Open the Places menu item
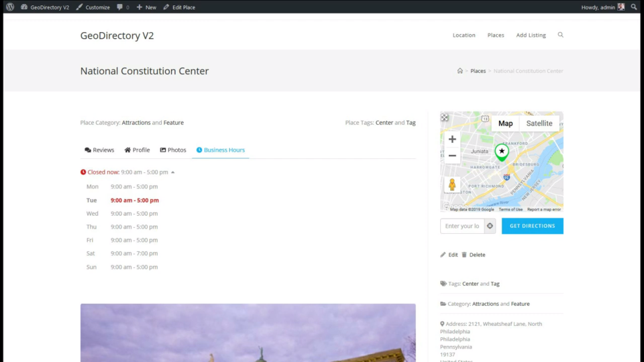The width and height of the screenshot is (644, 362). [496, 35]
